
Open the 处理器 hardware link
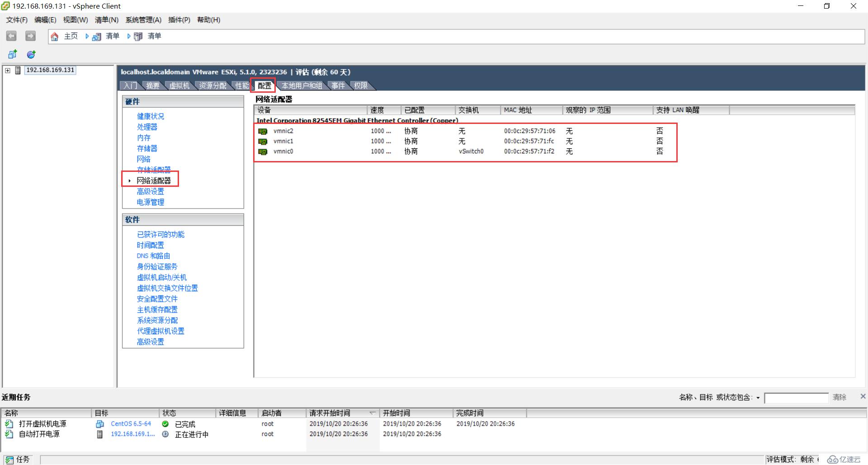coord(147,127)
